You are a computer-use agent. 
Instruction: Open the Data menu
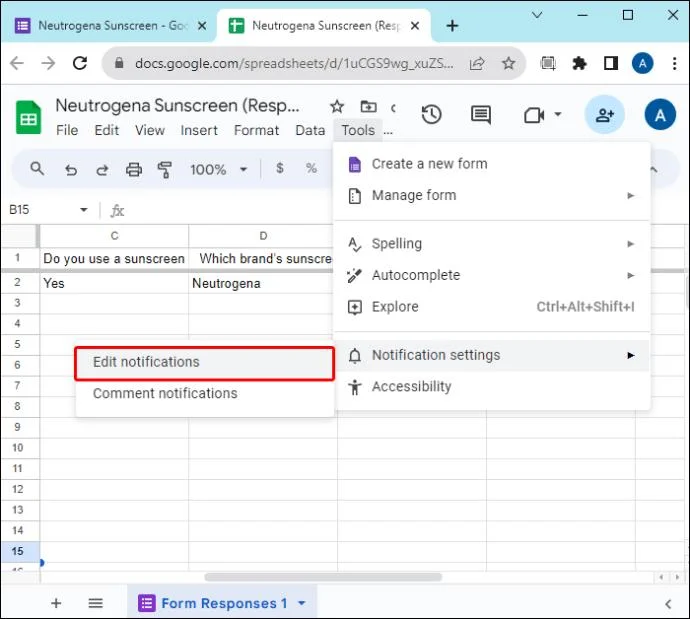[x=310, y=130]
